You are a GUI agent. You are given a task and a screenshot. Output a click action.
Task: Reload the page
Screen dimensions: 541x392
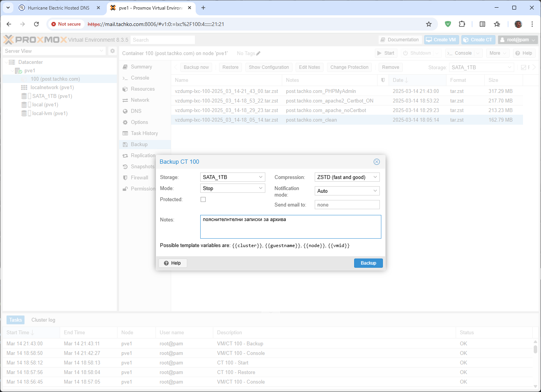(x=36, y=24)
